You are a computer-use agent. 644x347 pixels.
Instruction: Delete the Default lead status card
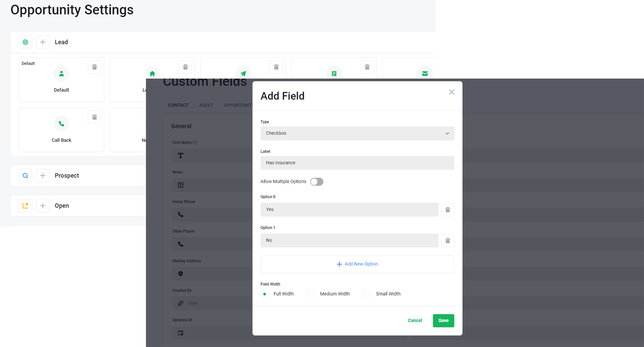pyautogui.click(x=95, y=67)
